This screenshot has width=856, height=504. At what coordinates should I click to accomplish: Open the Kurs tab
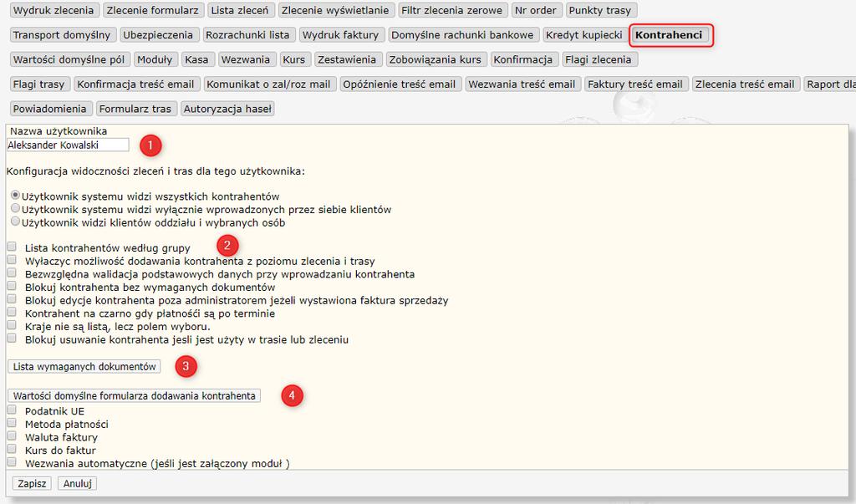(294, 59)
